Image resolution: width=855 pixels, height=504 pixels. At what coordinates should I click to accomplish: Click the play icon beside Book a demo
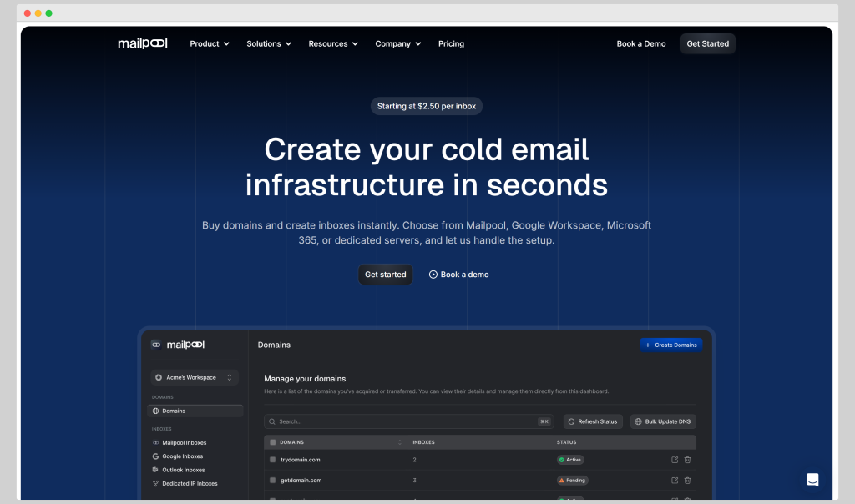(433, 275)
